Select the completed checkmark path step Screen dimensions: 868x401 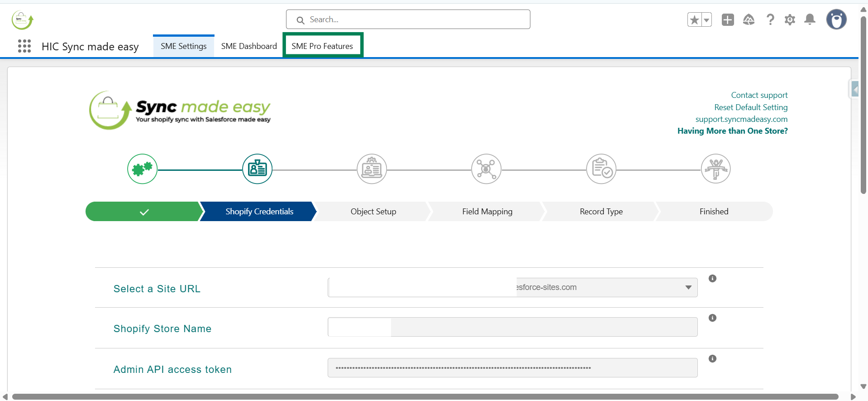144,212
